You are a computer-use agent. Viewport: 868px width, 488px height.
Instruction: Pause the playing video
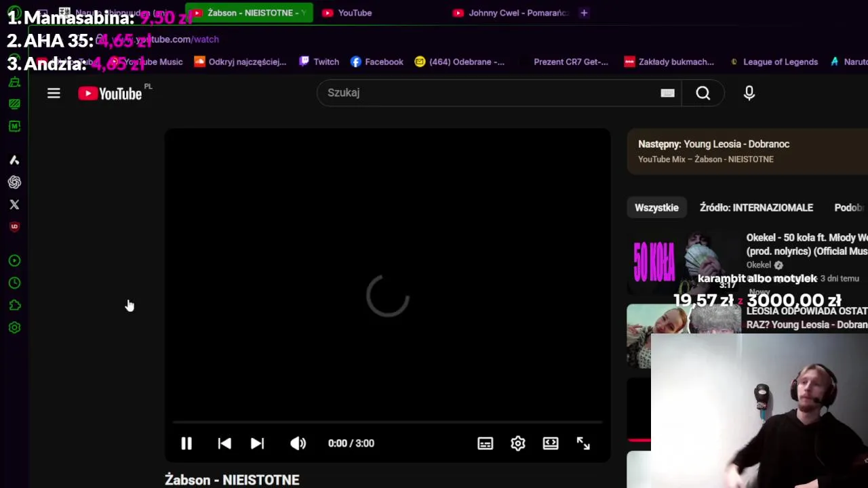(186, 443)
